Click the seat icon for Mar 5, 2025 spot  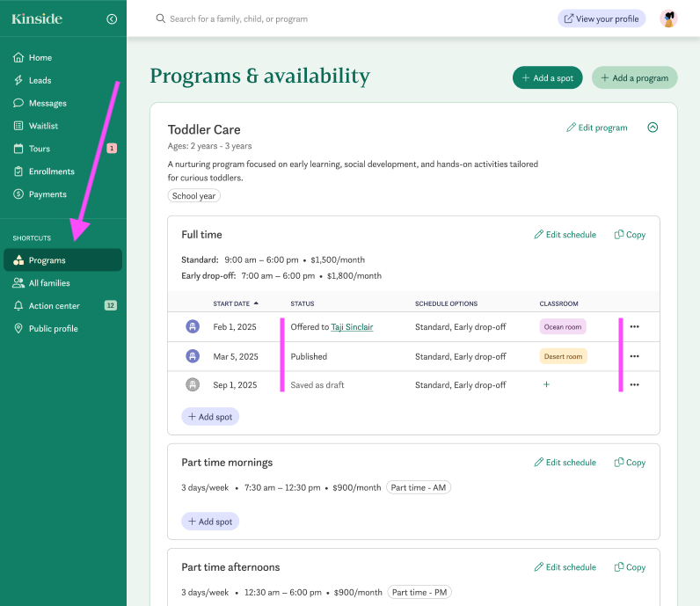[193, 356]
